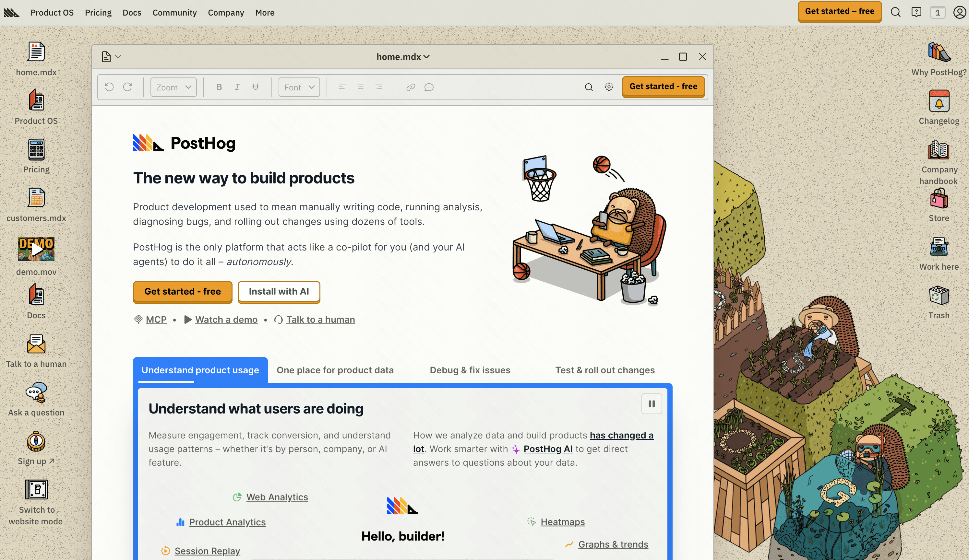
Task: Click the PostHog logo in top menu bar
Action: (12, 13)
